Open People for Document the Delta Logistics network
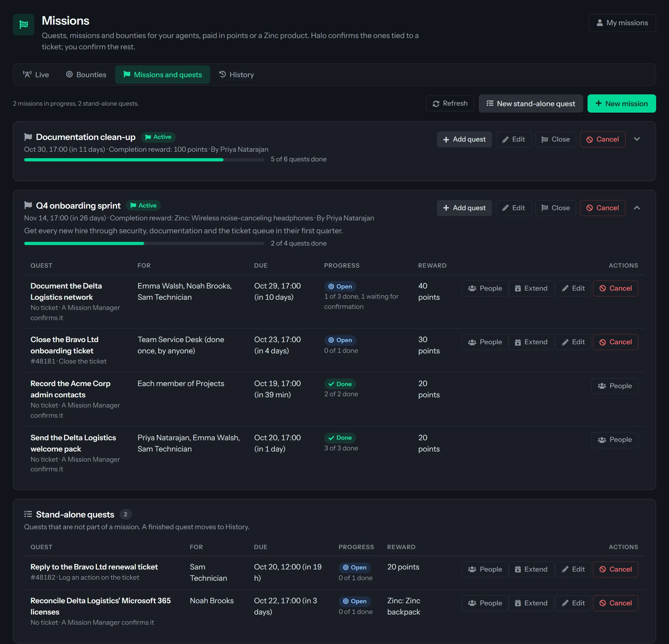The height and width of the screenshot is (644, 669). pos(485,288)
